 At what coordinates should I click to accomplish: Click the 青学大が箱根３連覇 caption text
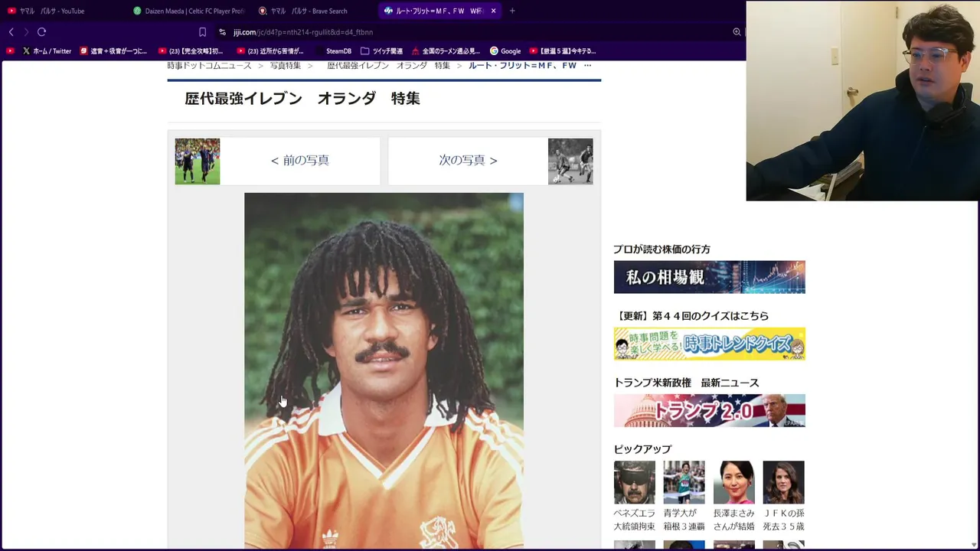684,520
